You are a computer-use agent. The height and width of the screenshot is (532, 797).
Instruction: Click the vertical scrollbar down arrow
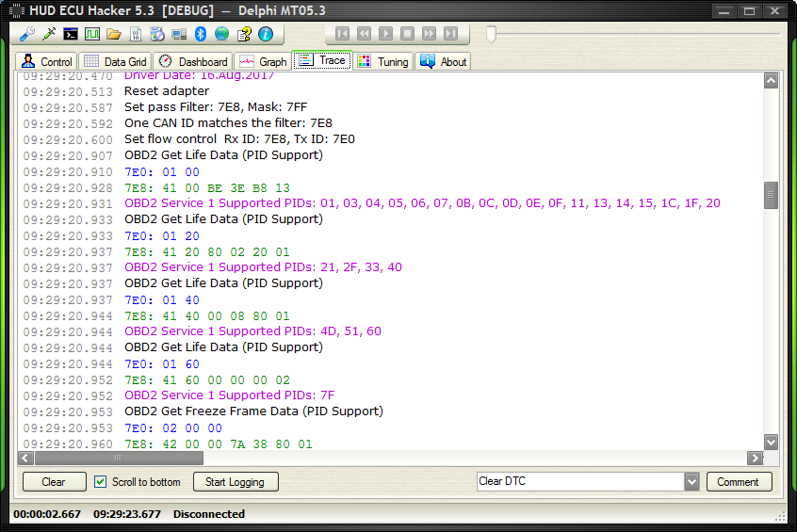[771, 442]
